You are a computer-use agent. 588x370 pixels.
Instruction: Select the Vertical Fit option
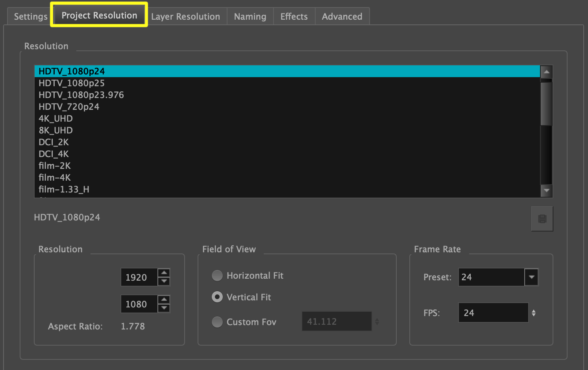click(x=217, y=297)
